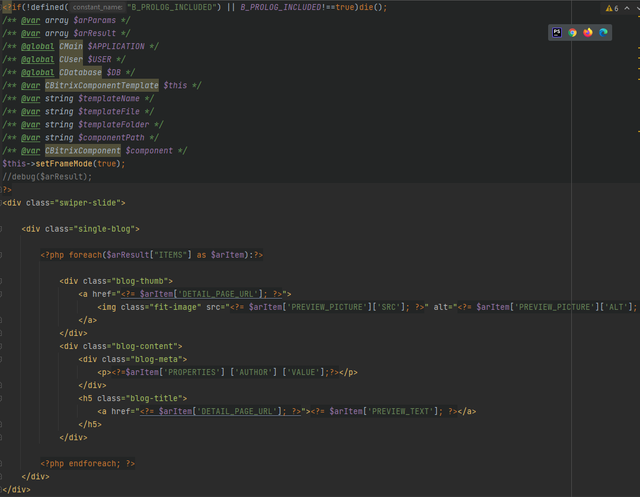Click the $DB variable in docblock

[x=114, y=73]
